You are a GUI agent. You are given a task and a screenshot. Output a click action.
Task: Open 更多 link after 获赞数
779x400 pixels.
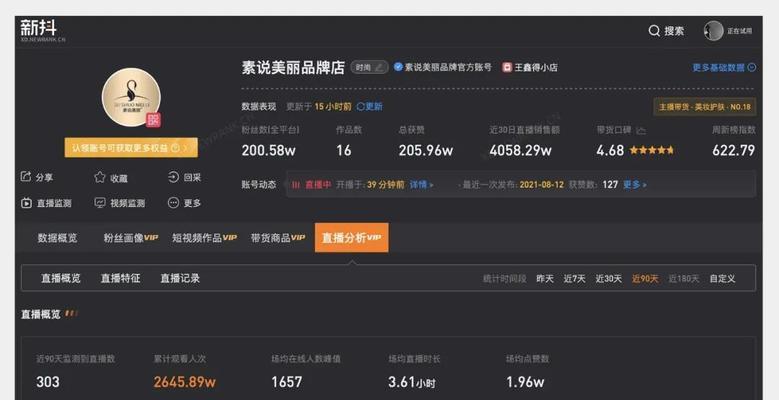(635, 185)
